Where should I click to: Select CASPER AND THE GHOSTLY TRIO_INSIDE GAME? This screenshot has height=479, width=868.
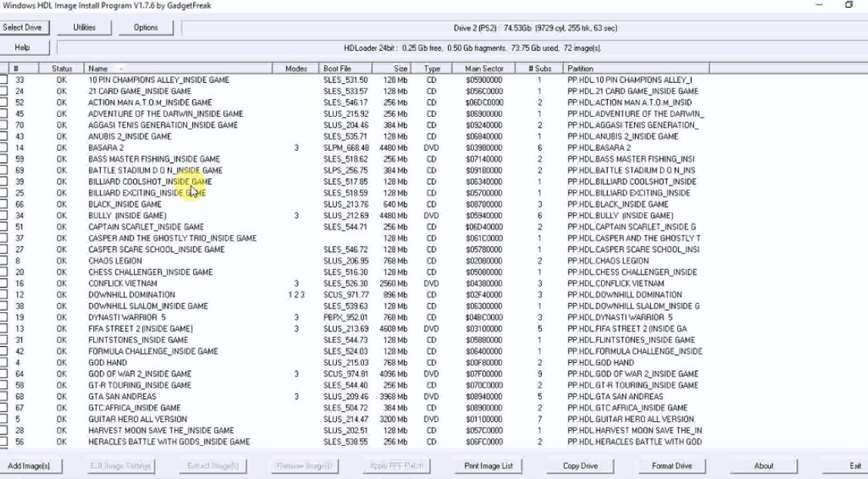pyautogui.click(x=172, y=238)
